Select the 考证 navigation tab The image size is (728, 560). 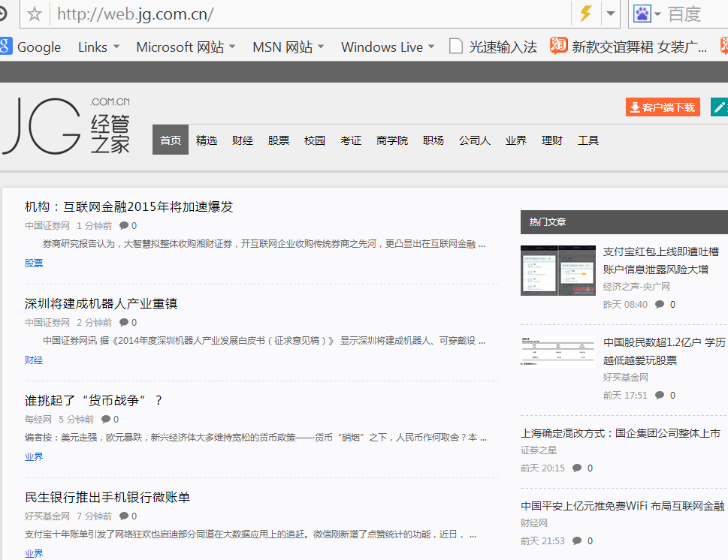(351, 140)
